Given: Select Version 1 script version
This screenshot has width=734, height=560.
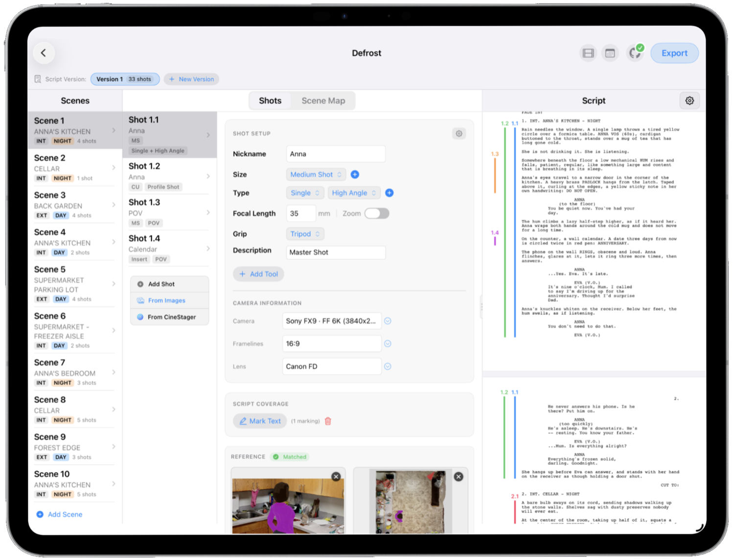Looking at the screenshot, I should pos(125,79).
